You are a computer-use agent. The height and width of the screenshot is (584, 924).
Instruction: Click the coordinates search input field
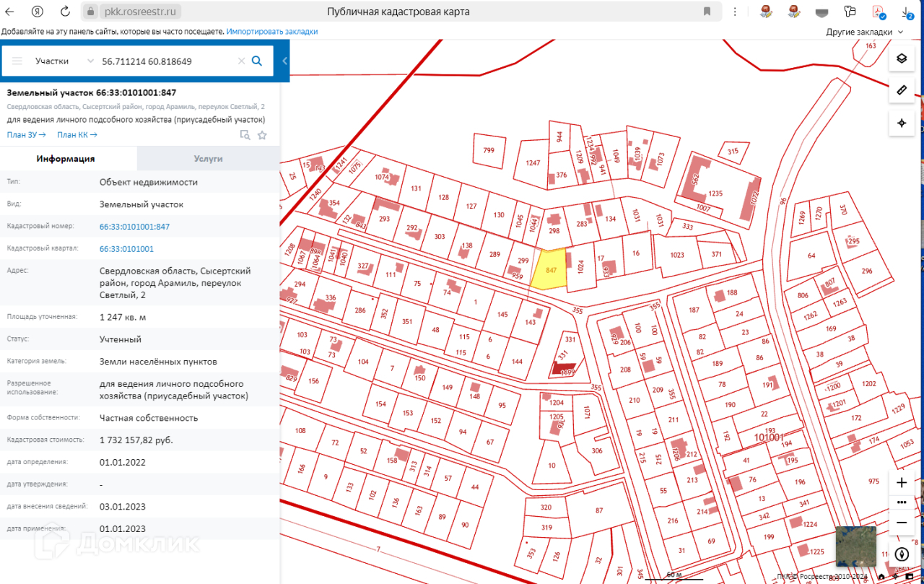coord(166,61)
